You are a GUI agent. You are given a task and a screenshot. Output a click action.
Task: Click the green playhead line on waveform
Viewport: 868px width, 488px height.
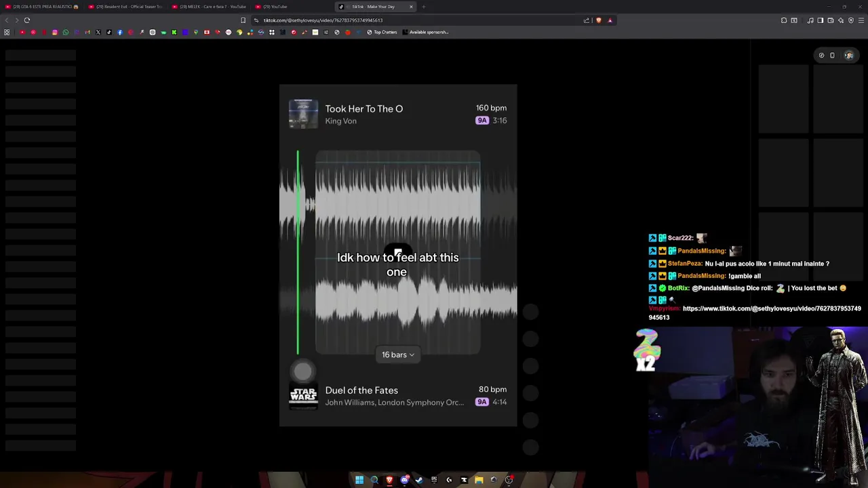point(297,252)
